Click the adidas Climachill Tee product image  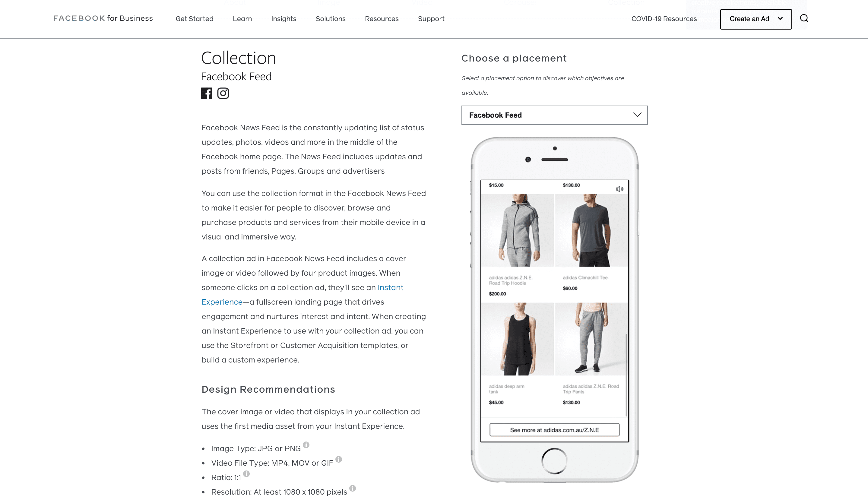(x=591, y=230)
